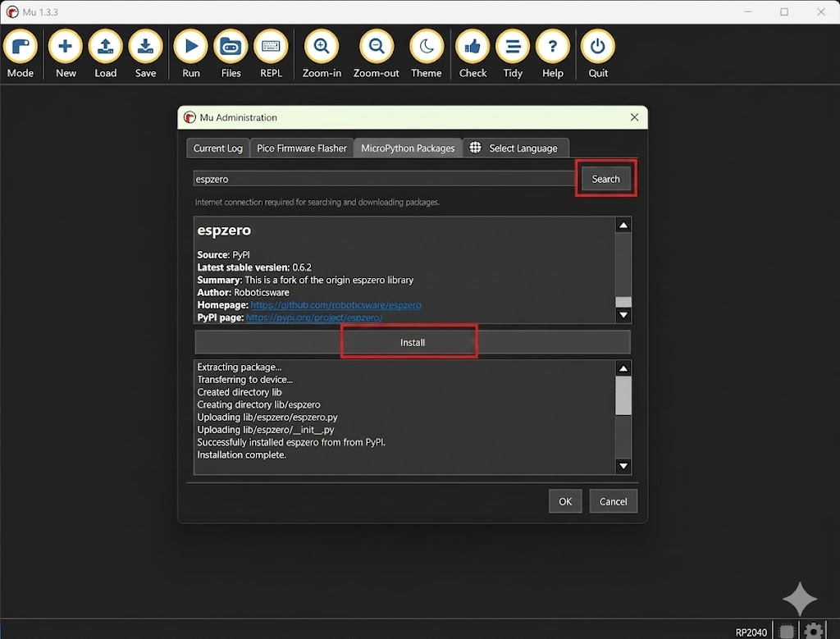Check the code for problems
840x639 pixels.
pos(472,54)
